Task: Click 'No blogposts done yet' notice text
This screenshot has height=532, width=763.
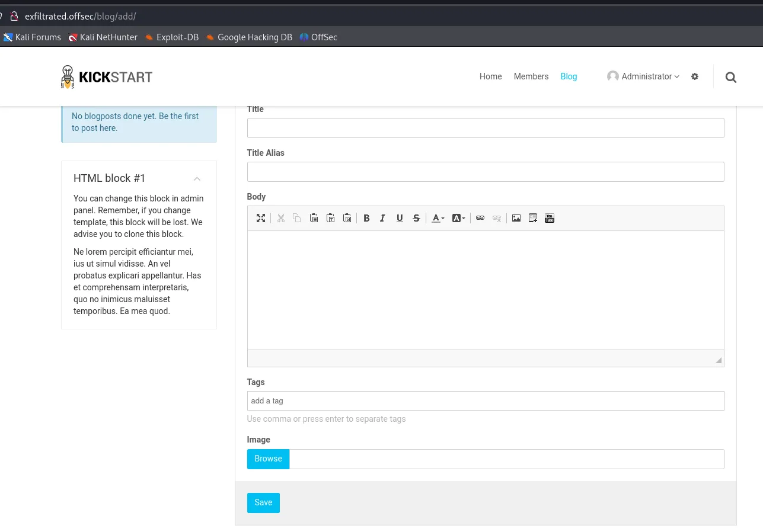Action: pyautogui.click(x=135, y=122)
